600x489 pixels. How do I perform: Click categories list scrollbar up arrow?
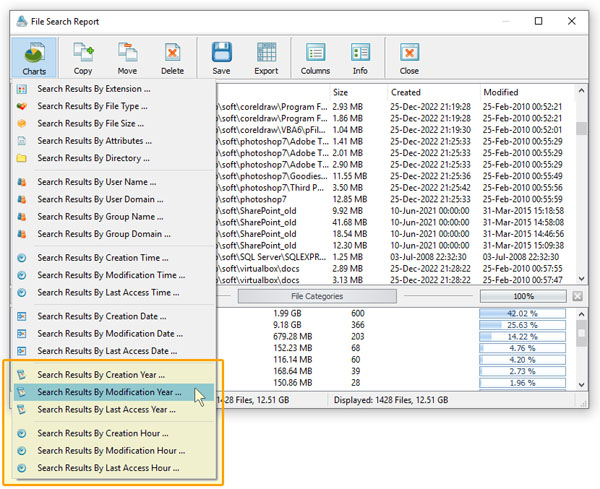[581, 314]
